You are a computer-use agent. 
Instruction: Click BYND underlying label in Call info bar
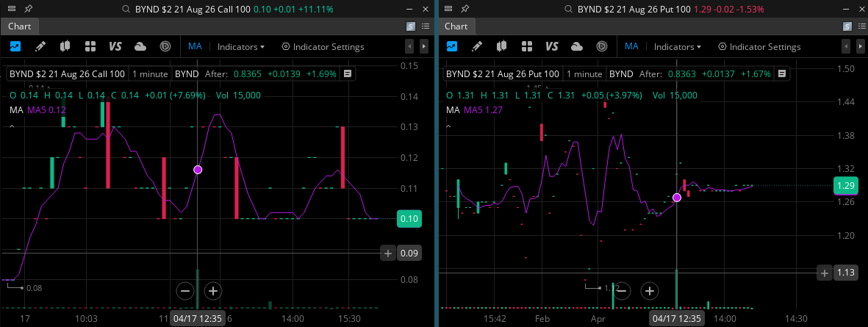pos(187,73)
